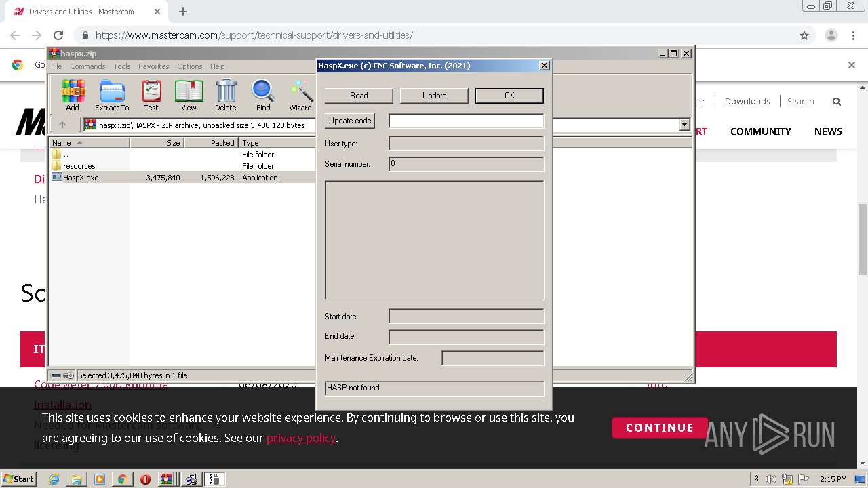Reload the Chrome page

[58, 35]
